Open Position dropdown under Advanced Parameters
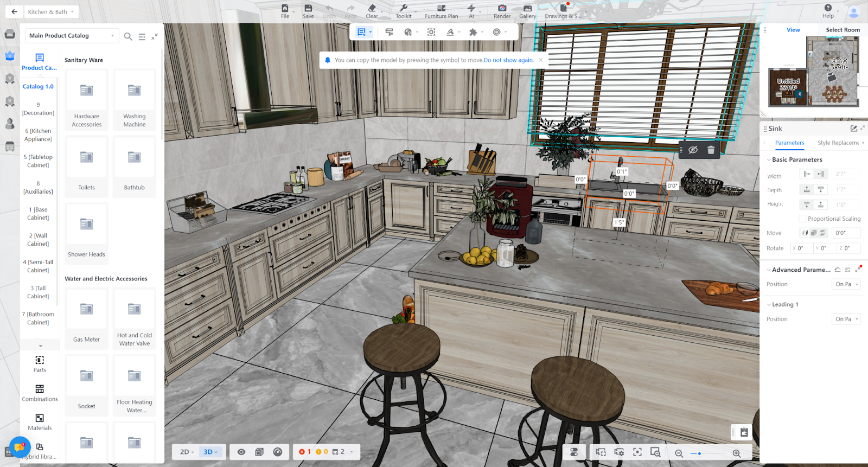The image size is (868, 467). click(x=846, y=284)
